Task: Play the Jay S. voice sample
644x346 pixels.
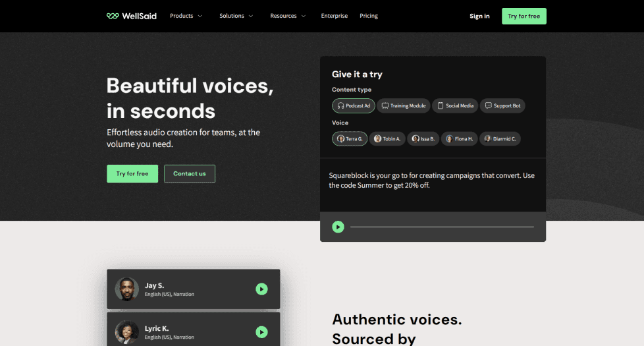Action: pos(261,289)
